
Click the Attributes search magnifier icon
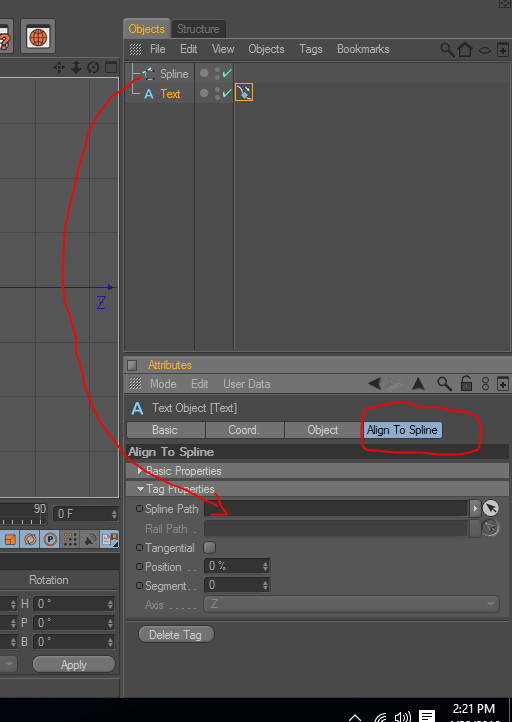pos(444,383)
